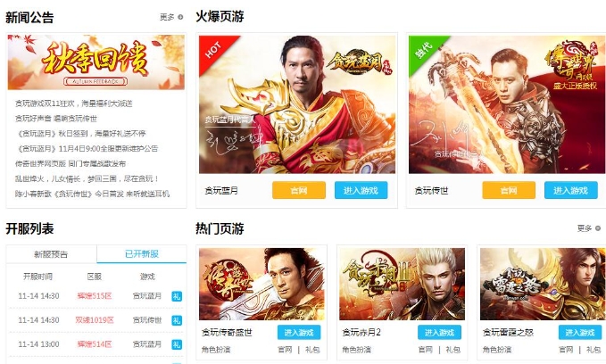Switch to the 新服预告 tab
Screen dimensions: 606x364
(x=51, y=254)
